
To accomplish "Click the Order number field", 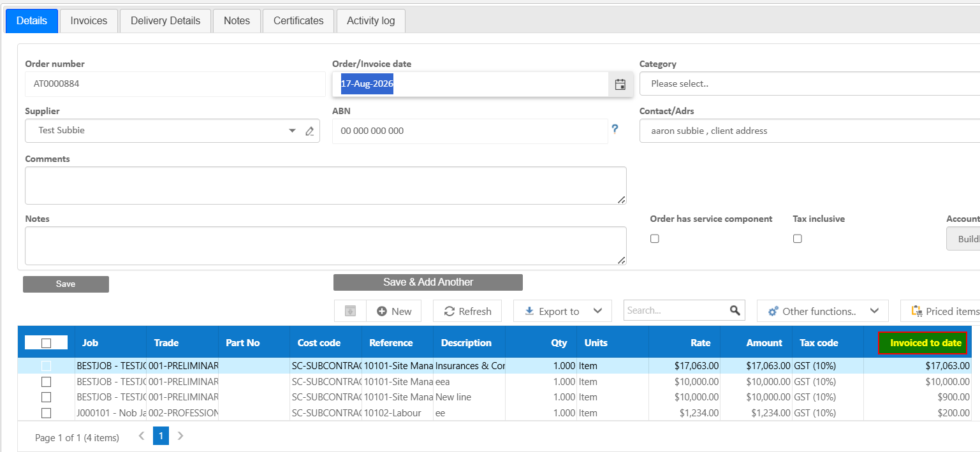I will click(175, 84).
